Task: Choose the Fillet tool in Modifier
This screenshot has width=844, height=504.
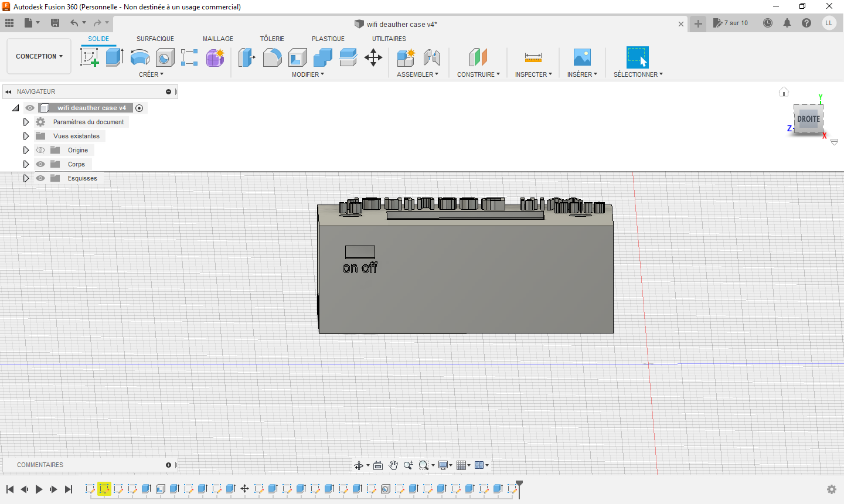Action: click(272, 57)
